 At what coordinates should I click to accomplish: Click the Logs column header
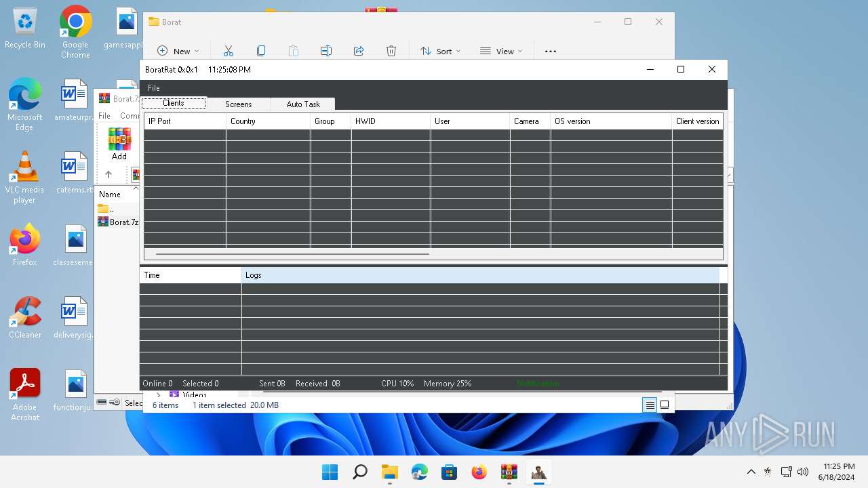point(480,275)
